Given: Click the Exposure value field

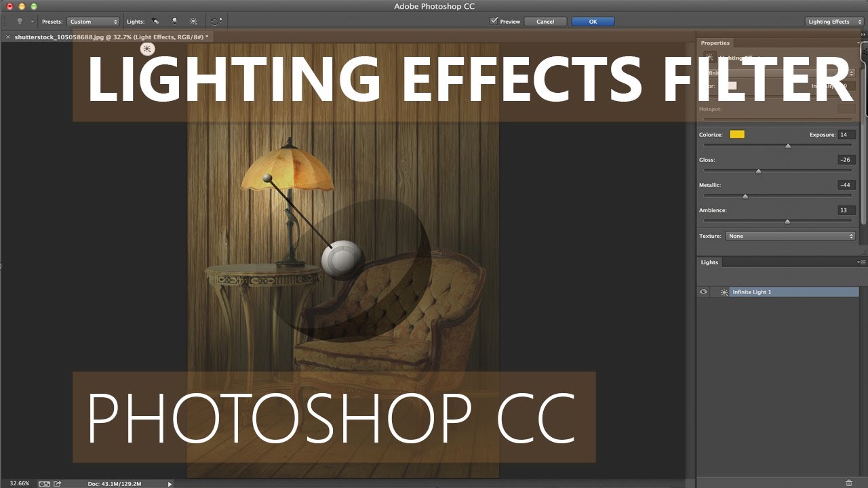Looking at the screenshot, I should [x=846, y=135].
